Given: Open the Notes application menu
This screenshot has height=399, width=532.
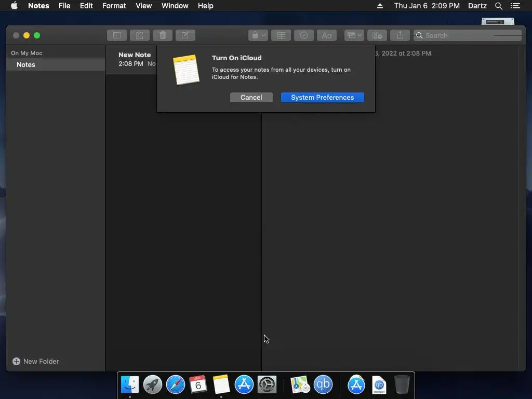Looking at the screenshot, I should (38, 6).
